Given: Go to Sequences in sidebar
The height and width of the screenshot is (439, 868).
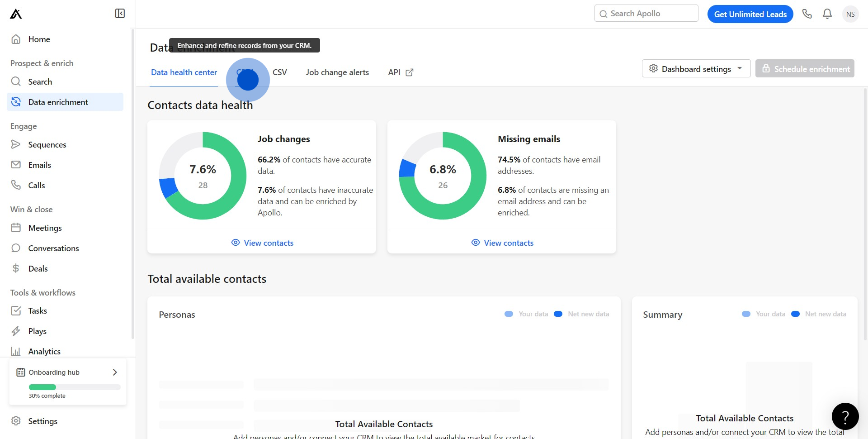Looking at the screenshot, I should (x=47, y=145).
